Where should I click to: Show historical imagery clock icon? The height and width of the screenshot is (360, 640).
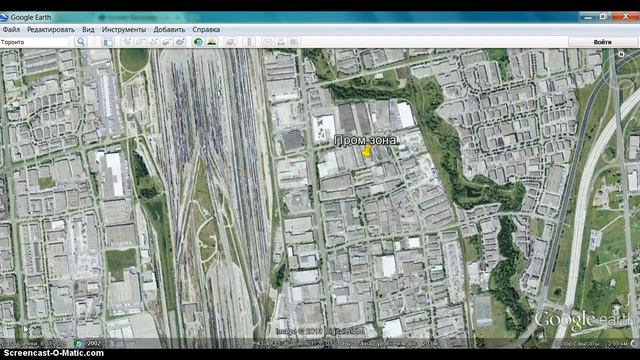point(198,42)
